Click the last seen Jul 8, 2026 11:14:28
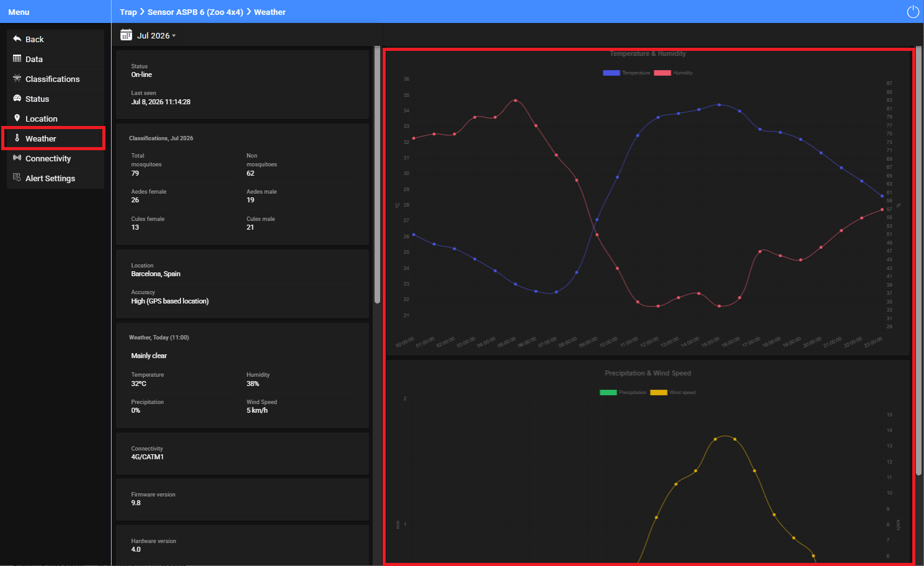This screenshot has width=924, height=566. (161, 102)
